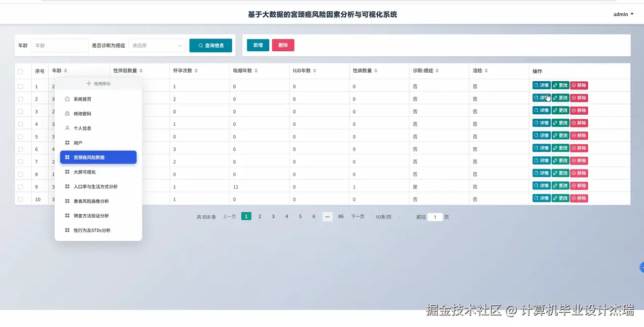Click 更改 button in row 6
Viewport: 644px width, 327px height.
pos(560,148)
